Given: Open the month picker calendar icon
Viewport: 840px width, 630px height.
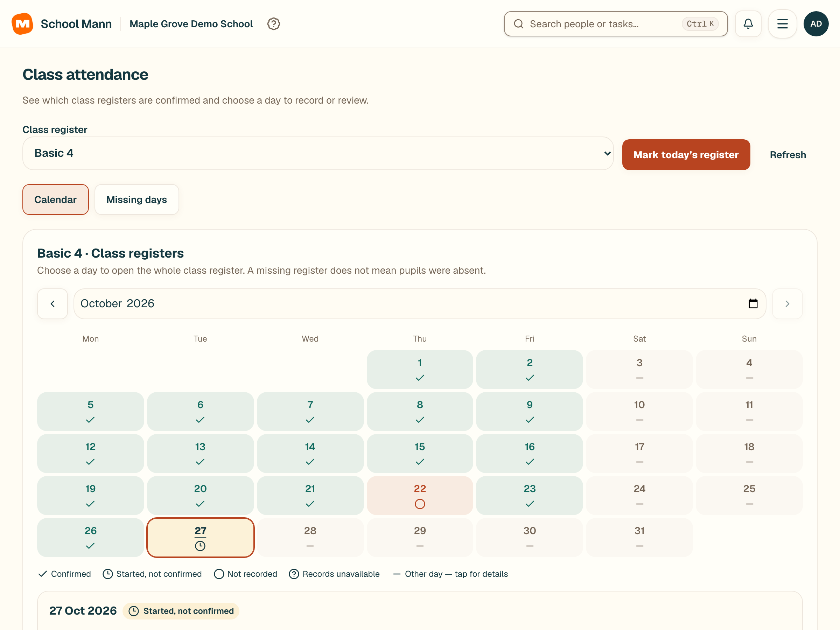Looking at the screenshot, I should coord(752,304).
